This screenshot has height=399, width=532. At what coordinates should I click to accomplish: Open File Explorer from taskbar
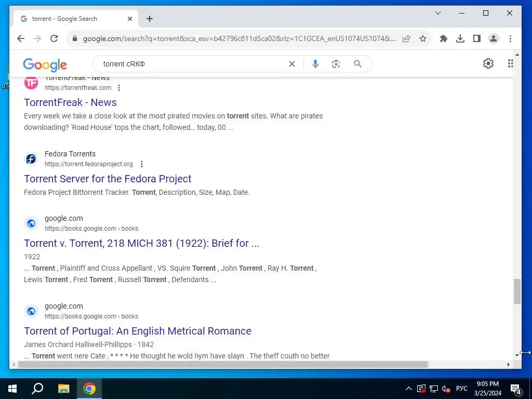pyautogui.click(x=63, y=389)
